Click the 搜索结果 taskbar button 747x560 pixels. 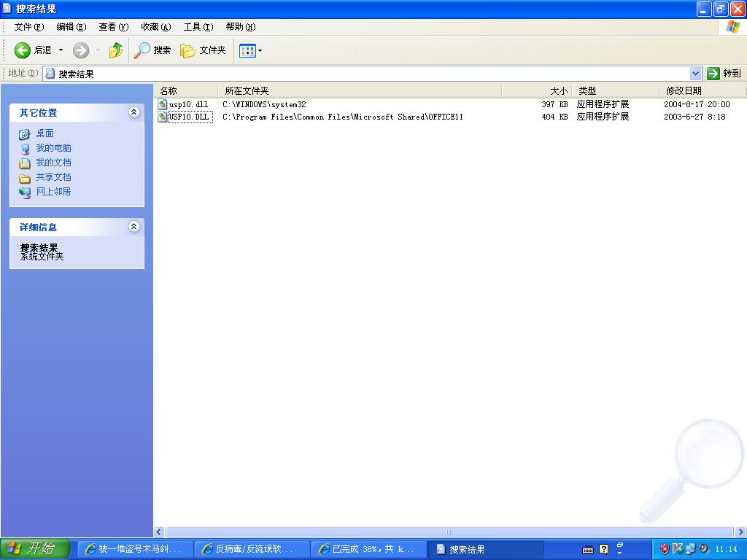[x=486, y=549]
